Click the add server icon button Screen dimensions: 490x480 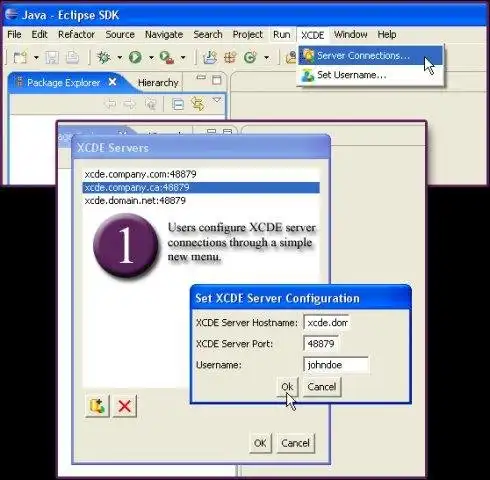tap(97, 406)
